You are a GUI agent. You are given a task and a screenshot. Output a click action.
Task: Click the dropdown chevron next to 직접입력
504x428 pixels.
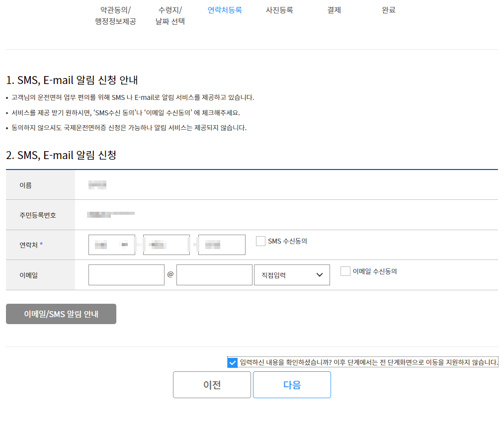click(320, 275)
